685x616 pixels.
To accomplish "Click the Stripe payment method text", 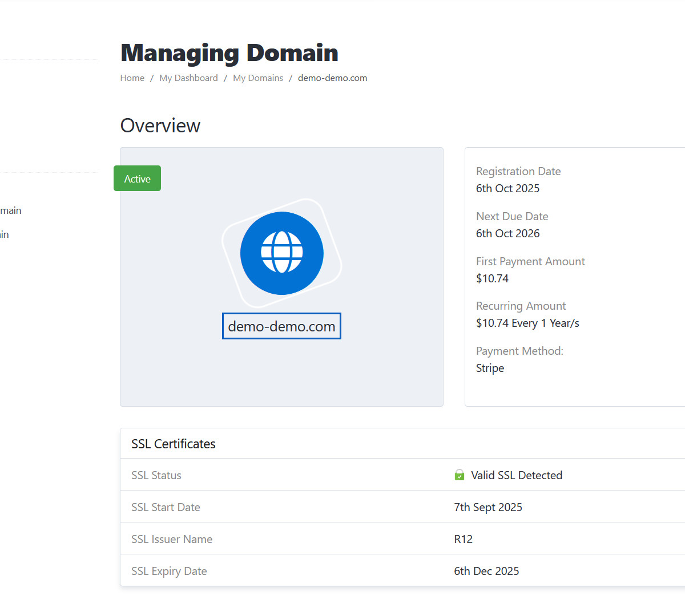I will (x=490, y=368).
